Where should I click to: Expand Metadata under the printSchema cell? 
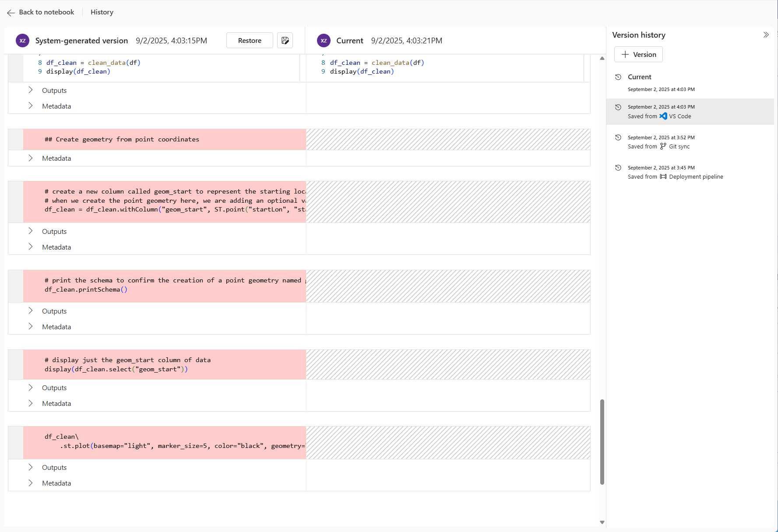(x=31, y=327)
